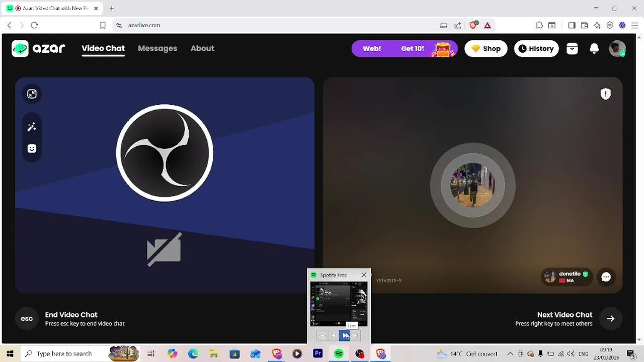This screenshot has width=644, height=362.
Task: Open the weather widget 14°C
Action: [x=467, y=354]
